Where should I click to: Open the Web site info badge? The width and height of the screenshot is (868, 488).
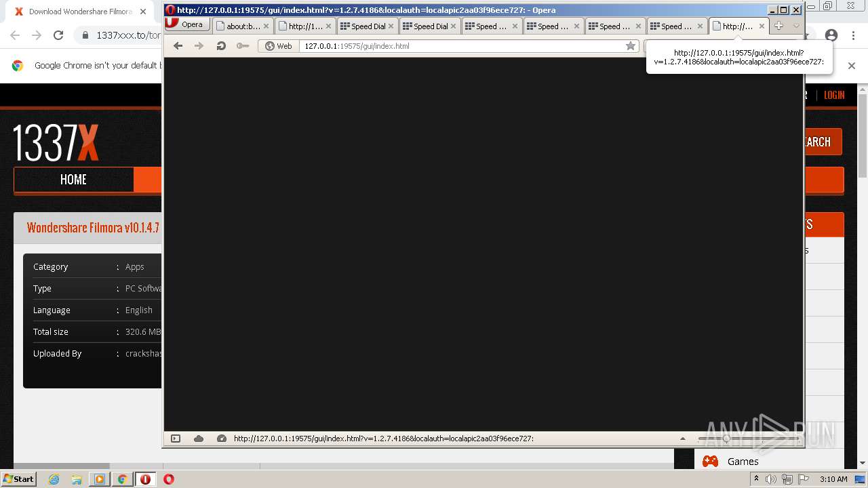pos(279,46)
